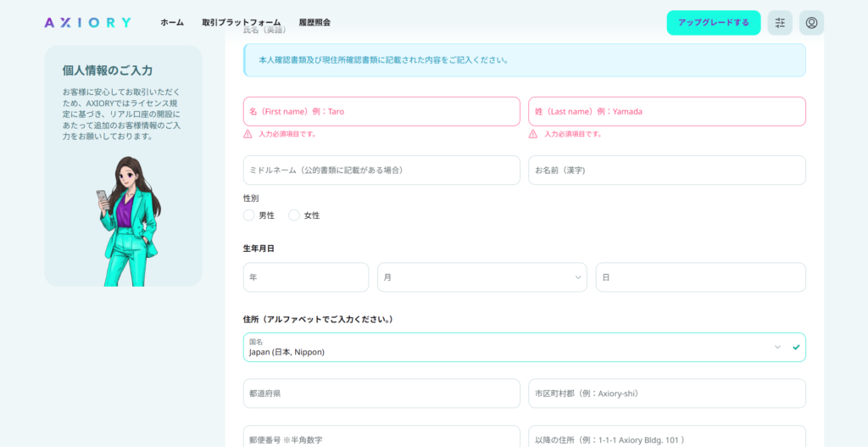The width and height of the screenshot is (868, 447).
Task: Click the 郵便番号 postal code field
Action: [x=381, y=437]
